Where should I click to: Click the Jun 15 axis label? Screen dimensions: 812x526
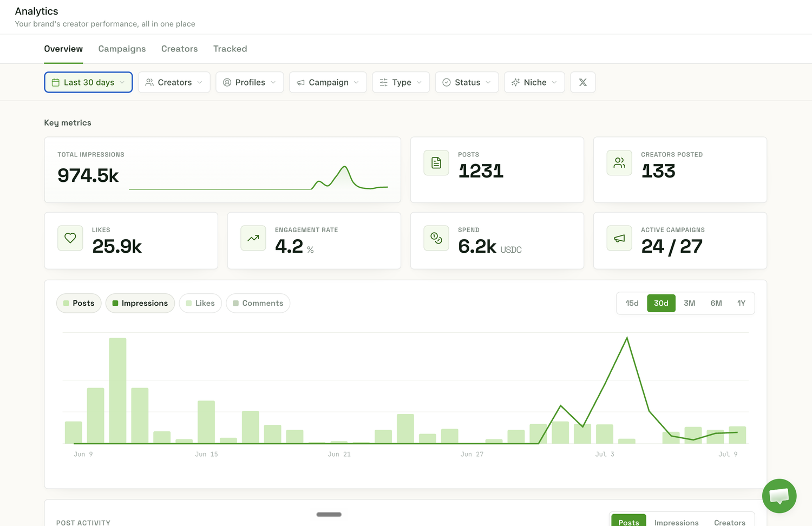point(206,454)
